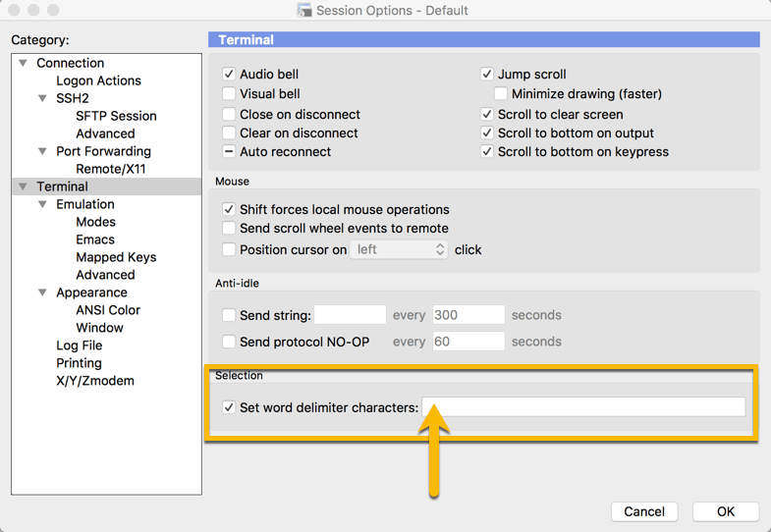This screenshot has width=771, height=532.
Task: Click the Send string text field
Action: point(350,315)
